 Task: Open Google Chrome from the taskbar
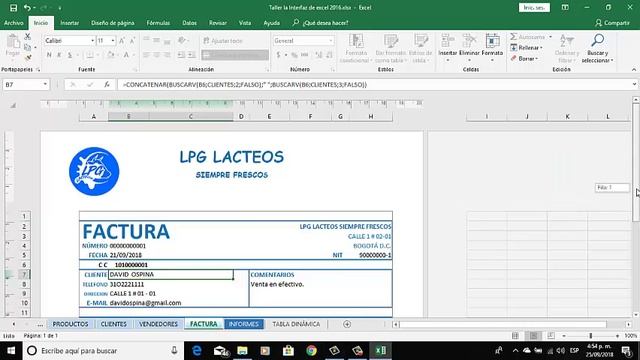pos(311,351)
